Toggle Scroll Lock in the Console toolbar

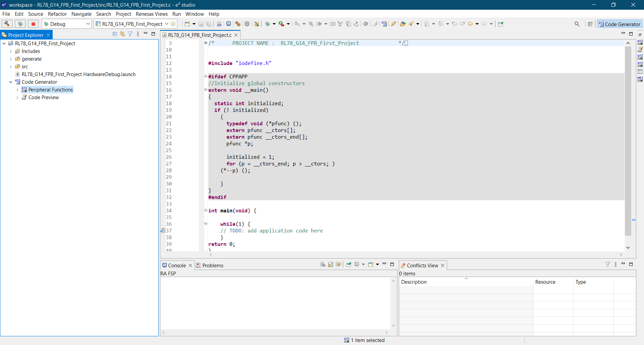(x=330, y=265)
